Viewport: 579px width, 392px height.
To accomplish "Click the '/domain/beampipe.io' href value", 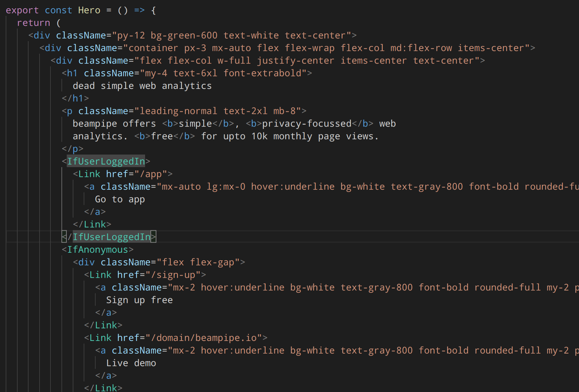I will click(x=206, y=338).
